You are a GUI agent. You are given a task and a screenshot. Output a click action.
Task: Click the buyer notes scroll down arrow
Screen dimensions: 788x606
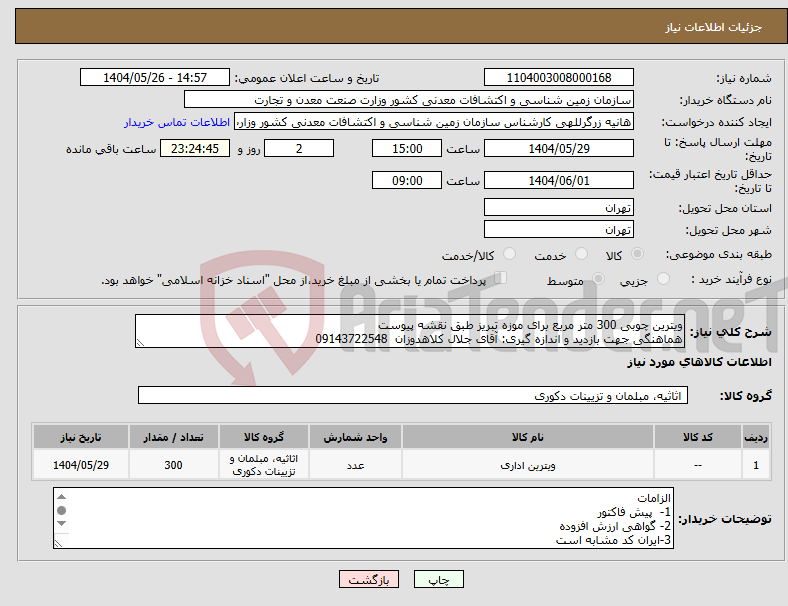pyautogui.click(x=61, y=524)
